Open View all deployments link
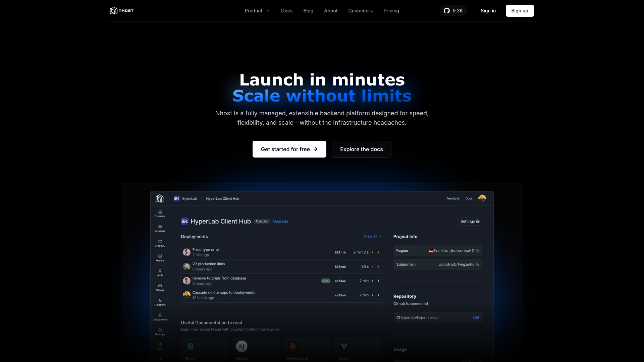Viewport: 644px width, 362px height. [373, 236]
